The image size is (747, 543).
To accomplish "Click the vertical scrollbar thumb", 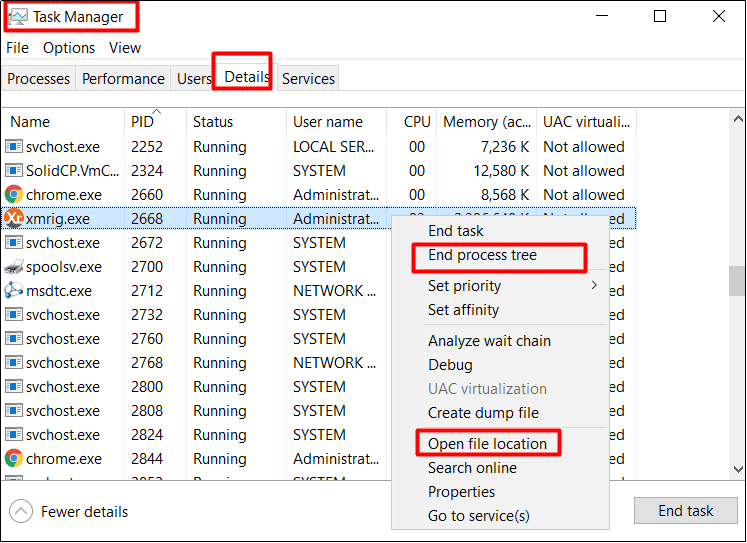I will [x=737, y=281].
